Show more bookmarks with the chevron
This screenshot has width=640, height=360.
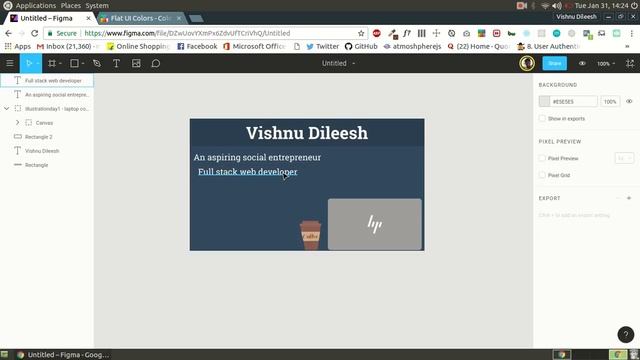pyautogui.click(x=627, y=47)
